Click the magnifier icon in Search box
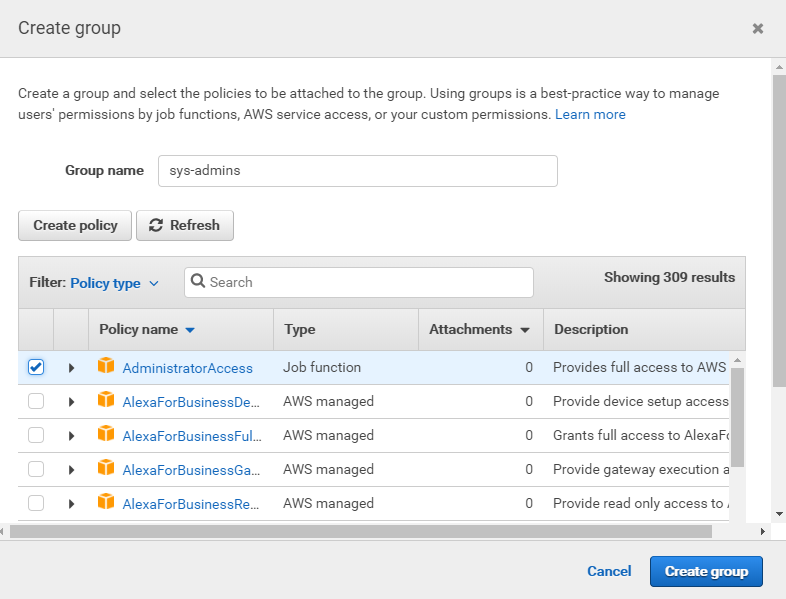 coord(198,282)
